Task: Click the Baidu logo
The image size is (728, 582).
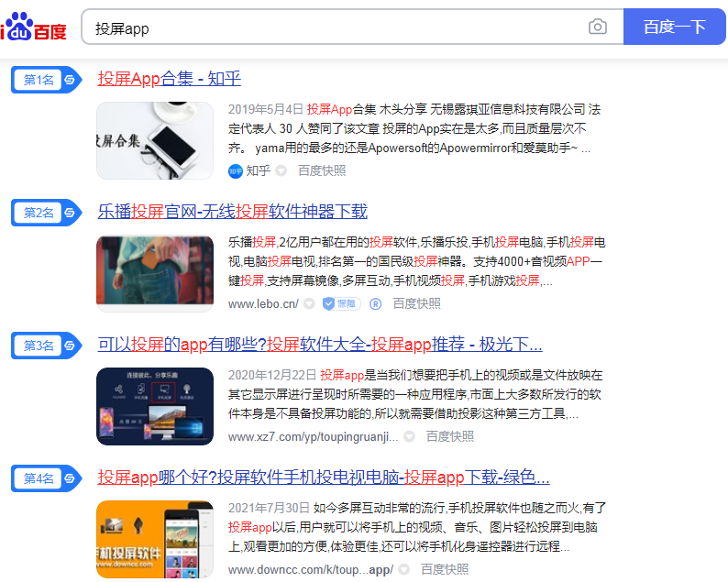Action: click(x=33, y=27)
